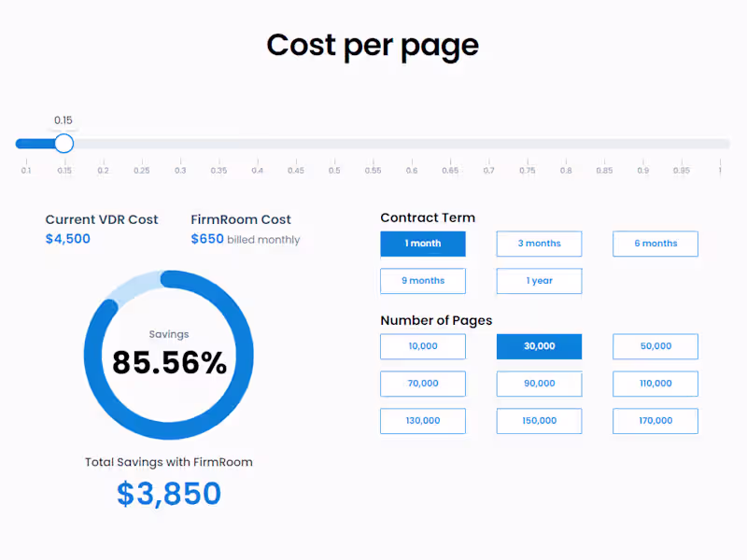Click the 0.55 slider tick label
This screenshot has width=747, height=560.
pos(373,171)
